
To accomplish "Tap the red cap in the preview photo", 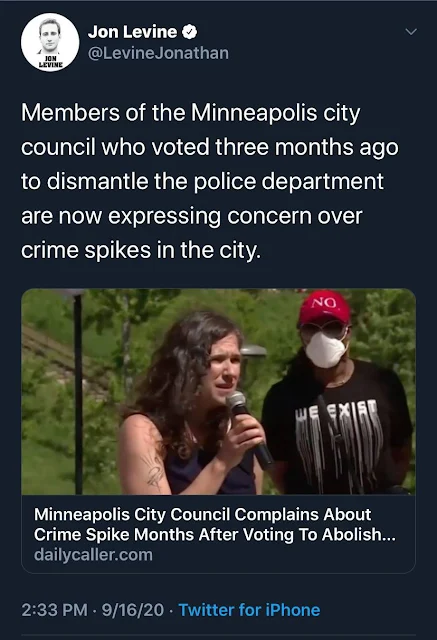I will (x=325, y=308).
